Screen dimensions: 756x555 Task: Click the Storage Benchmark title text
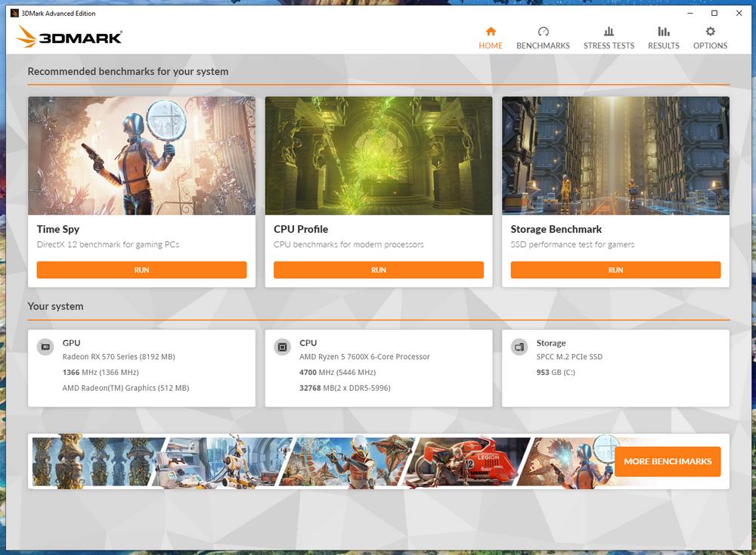point(556,230)
